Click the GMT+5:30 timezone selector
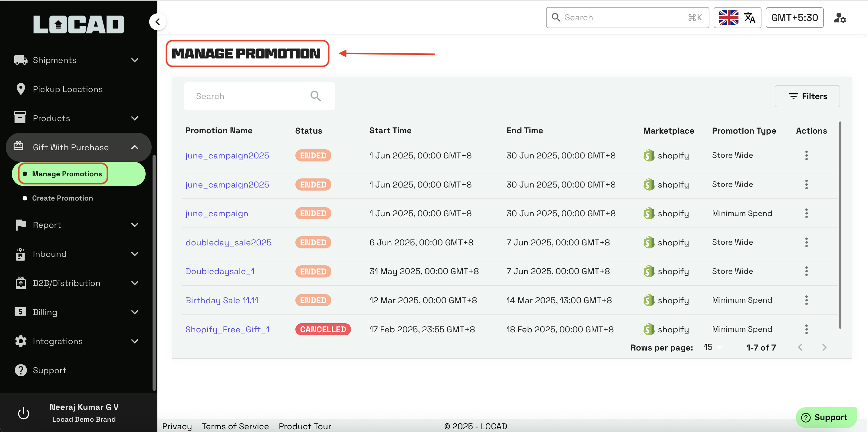Screen dimensions: 868x432 tap(794, 18)
